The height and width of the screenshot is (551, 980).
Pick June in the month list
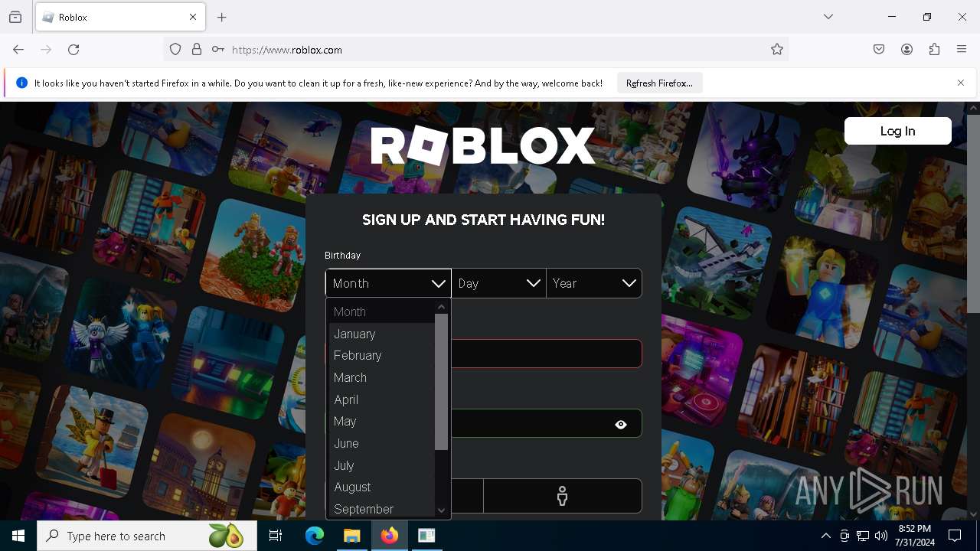pos(381,443)
